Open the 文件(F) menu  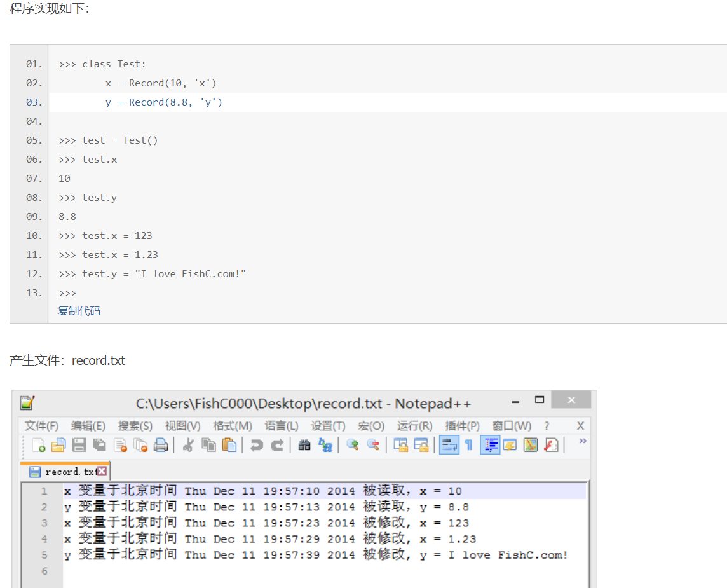coord(41,426)
